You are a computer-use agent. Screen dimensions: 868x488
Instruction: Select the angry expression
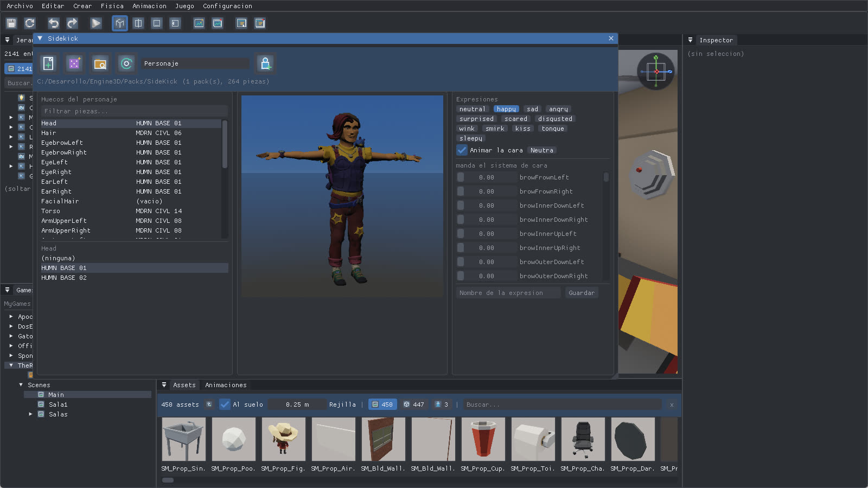click(x=558, y=109)
